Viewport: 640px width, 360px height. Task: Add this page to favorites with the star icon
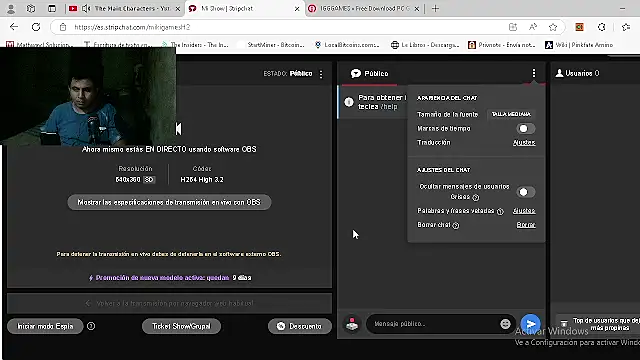pos(553,27)
